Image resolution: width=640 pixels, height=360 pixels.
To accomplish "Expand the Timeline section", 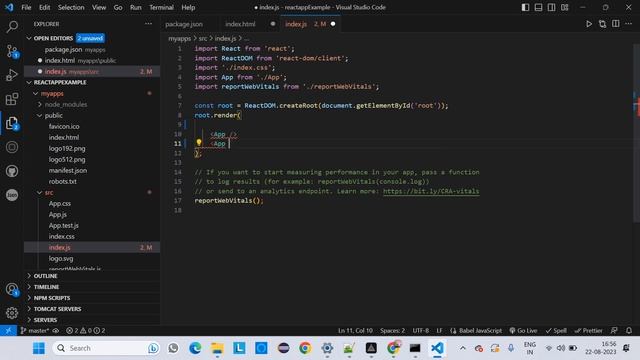I will 29,287.
